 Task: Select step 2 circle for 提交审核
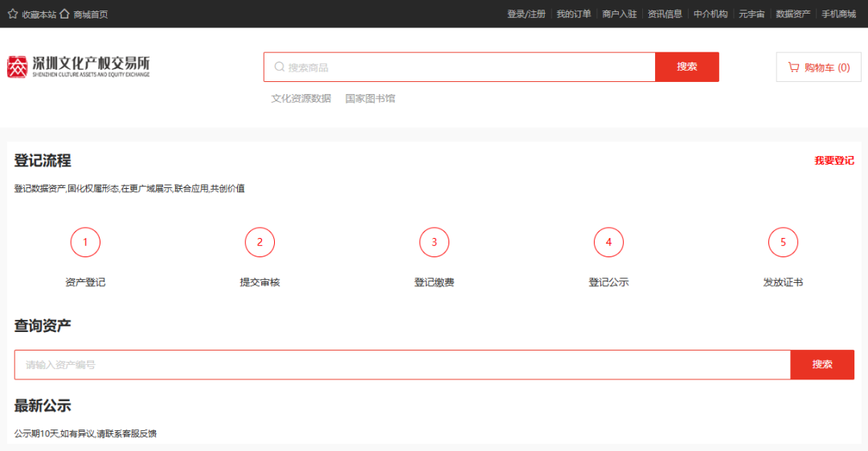pos(260,242)
